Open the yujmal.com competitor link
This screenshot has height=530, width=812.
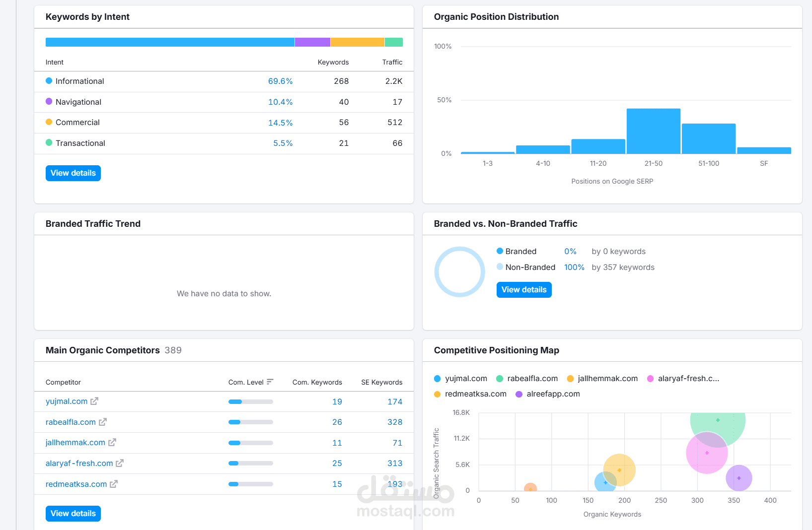click(67, 401)
